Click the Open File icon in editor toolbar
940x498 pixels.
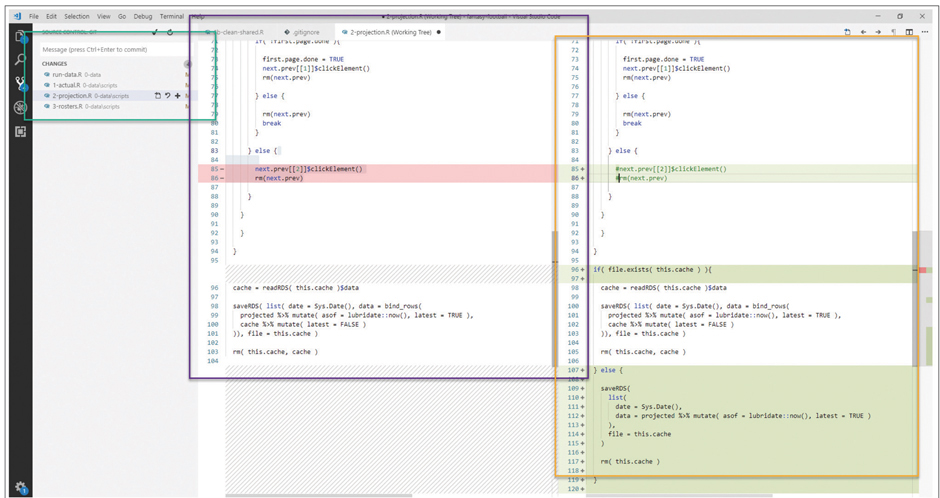point(848,32)
